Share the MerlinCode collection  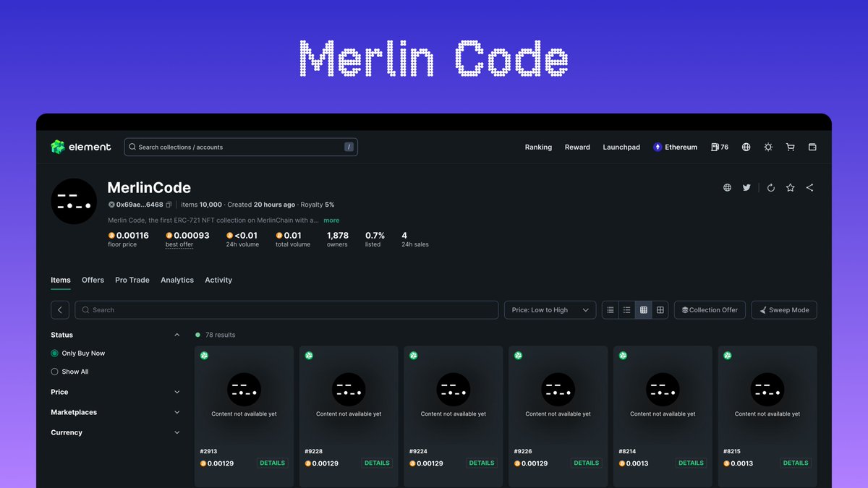coord(809,187)
